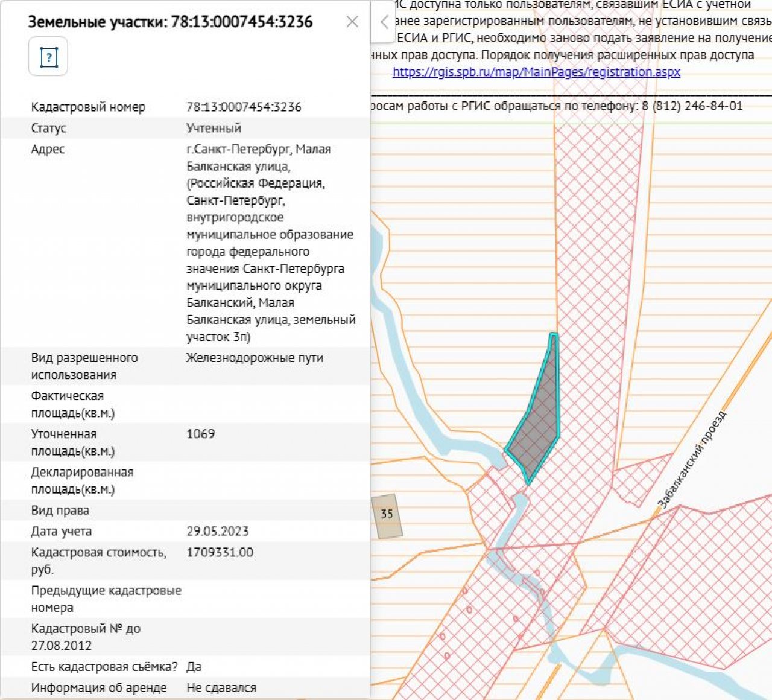Click the Да value for cadastral survey
Viewport: 772px width, 700px height.
[x=194, y=667]
